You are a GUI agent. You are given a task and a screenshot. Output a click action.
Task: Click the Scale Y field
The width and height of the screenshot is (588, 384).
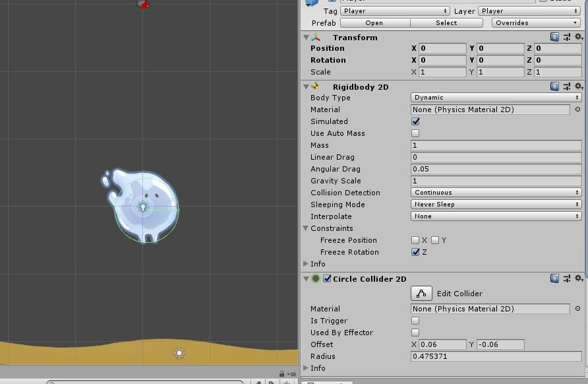pos(500,72)
